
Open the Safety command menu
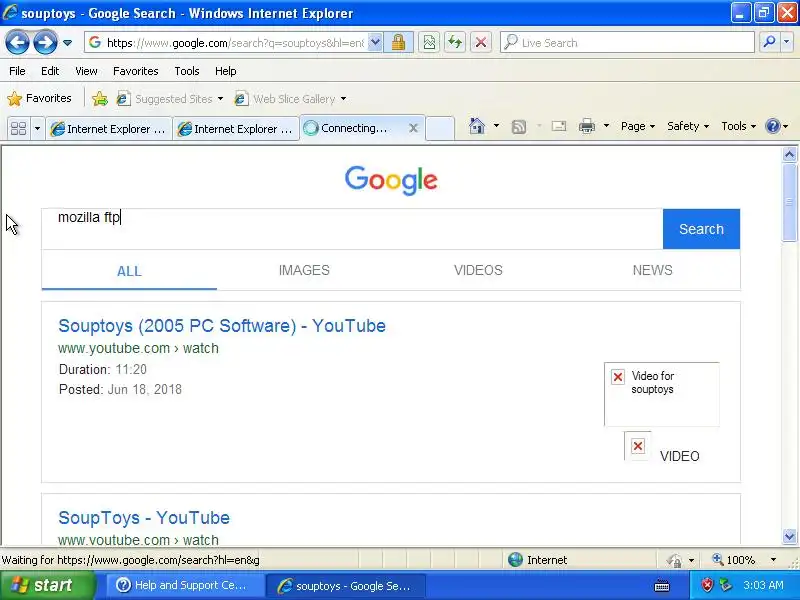coord(688,126)
